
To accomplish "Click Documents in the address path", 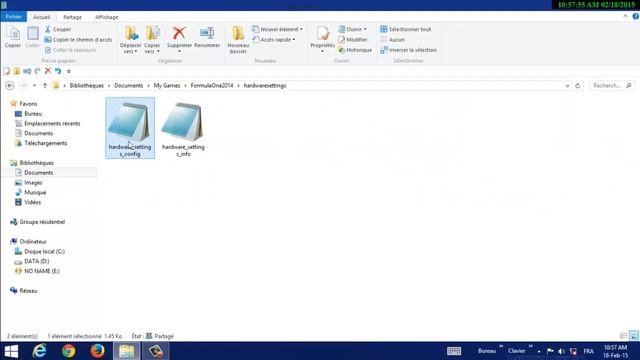I will [x=129, y=86].
